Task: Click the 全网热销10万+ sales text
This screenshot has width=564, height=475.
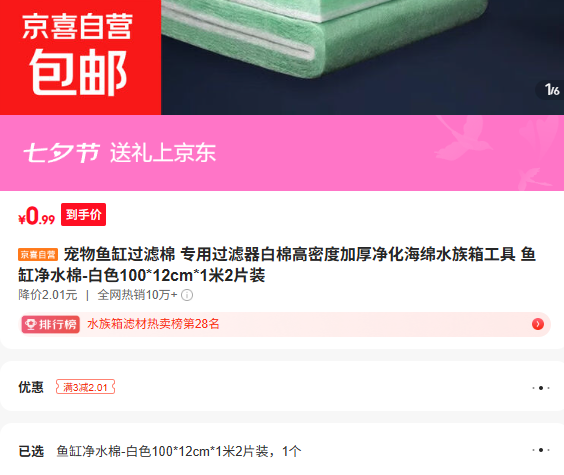Action: click(137, 295)
